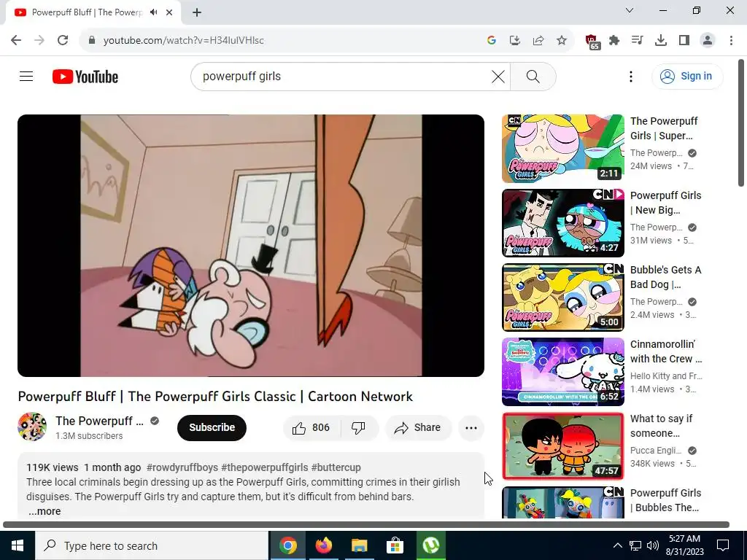Open 4:27 New Big video thumbnail
The width and height of the screenshot is (747, 560).
pyautogui.click(x=562, y=223)
